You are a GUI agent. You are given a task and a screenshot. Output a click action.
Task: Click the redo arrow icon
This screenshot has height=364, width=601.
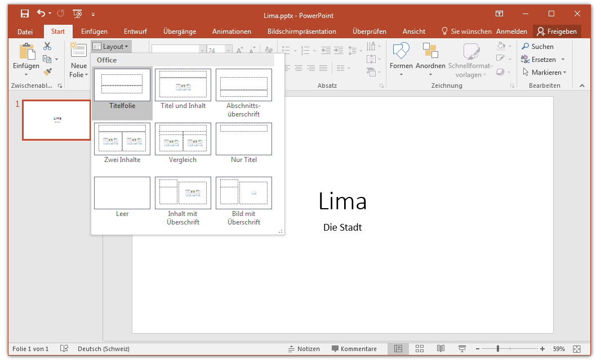click(x=61, y=14)
